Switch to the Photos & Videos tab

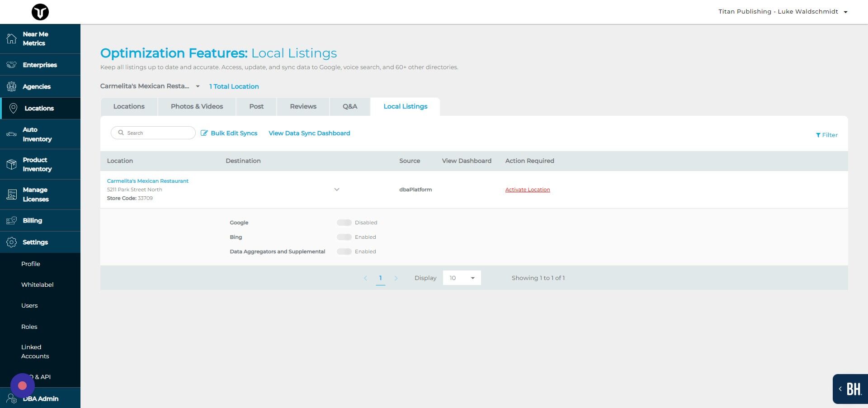click(x=197, y=106)
